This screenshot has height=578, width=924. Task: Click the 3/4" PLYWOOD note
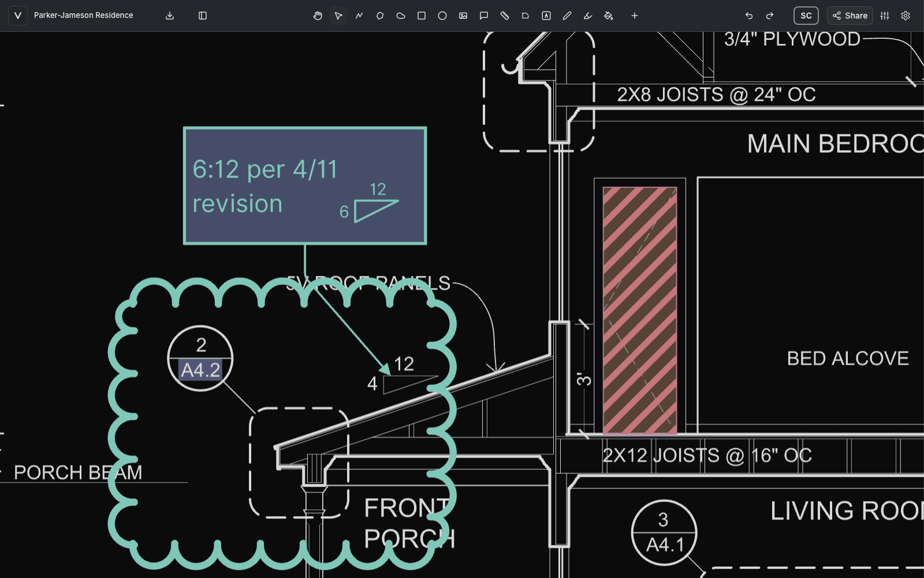pos(792,39)
